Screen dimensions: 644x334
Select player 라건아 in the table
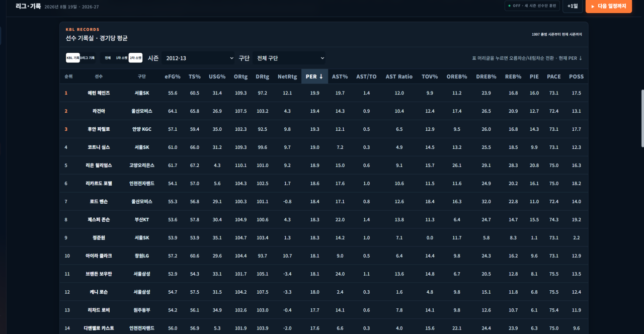click(99, 111)
